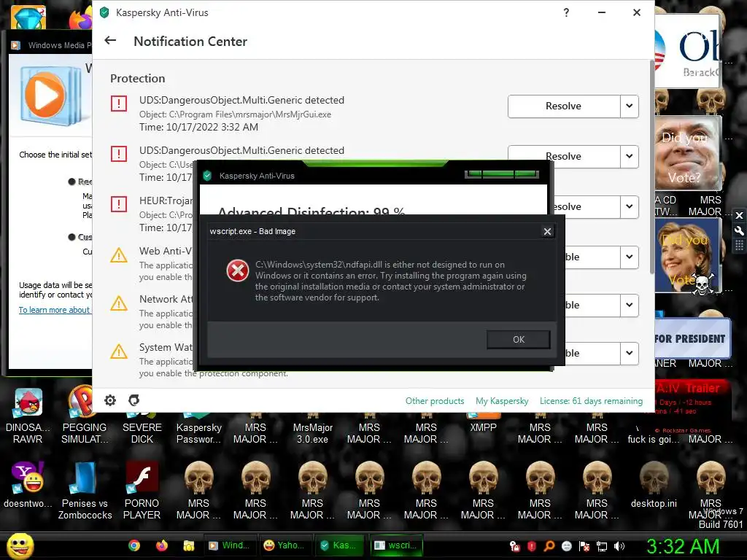This screenshot has width=747, height=560.
Task: Open doesntwo... Yahoo desktop shortcut
Action: (28, 485)
